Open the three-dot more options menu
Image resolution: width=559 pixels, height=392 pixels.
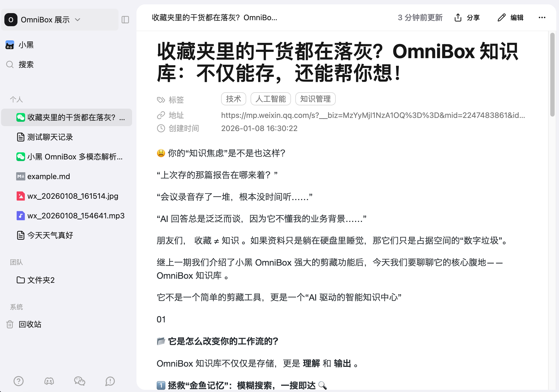click(542, 18)
